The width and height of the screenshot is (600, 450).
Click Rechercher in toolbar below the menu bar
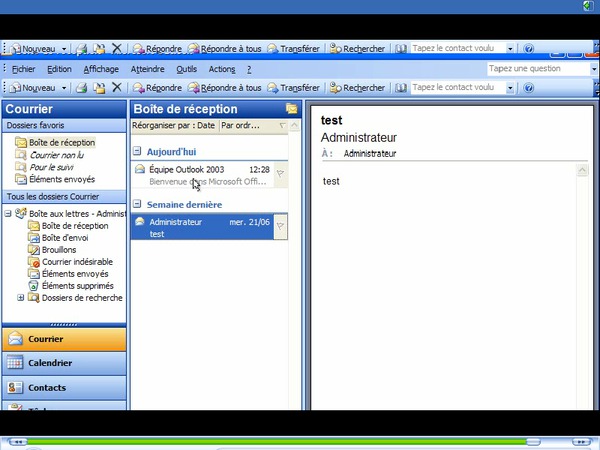(357, 88)
